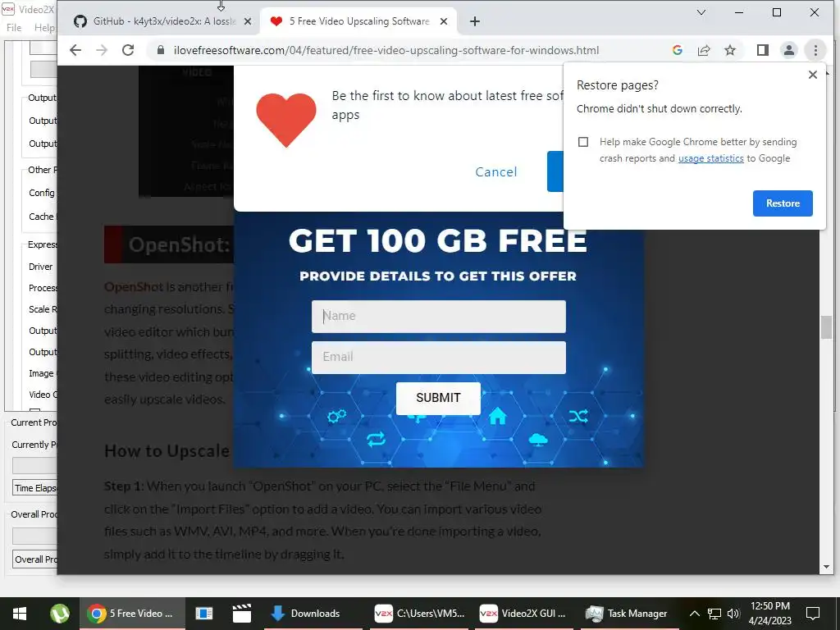Switch to Chrome in the taskbar
This screenshot has height=630, width=840.
point(133,614)
